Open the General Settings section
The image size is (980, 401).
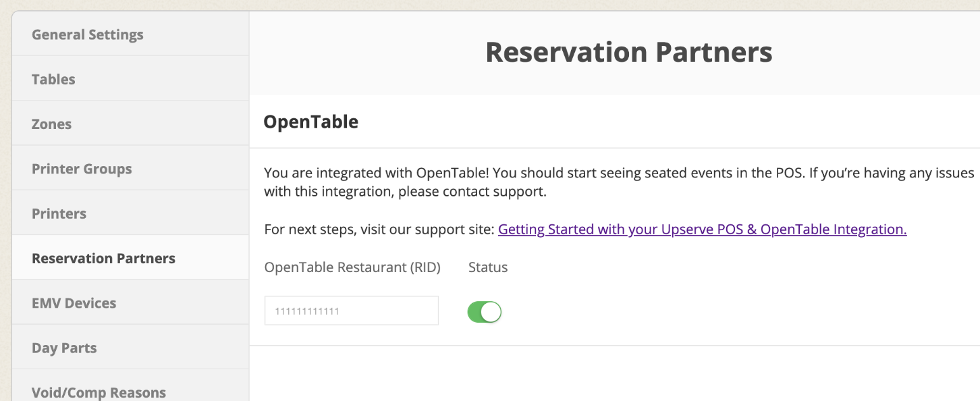[87, 34]
